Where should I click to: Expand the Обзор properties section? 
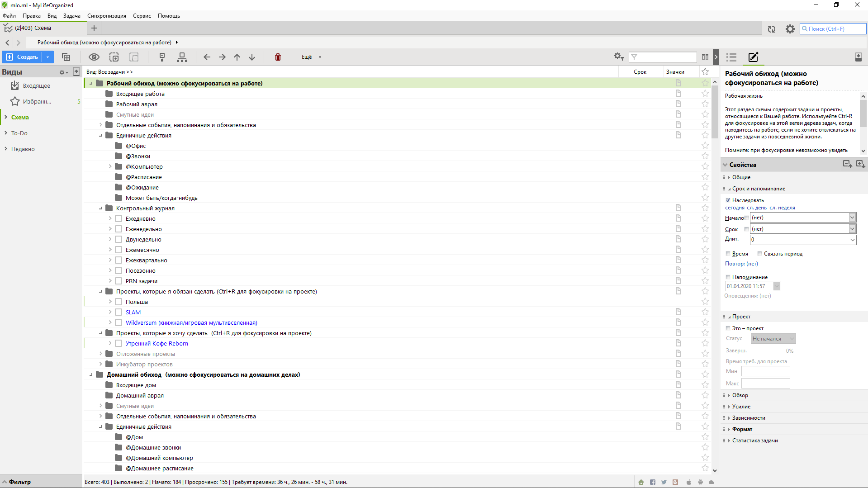pyautogui.click(x=740, y=395)
